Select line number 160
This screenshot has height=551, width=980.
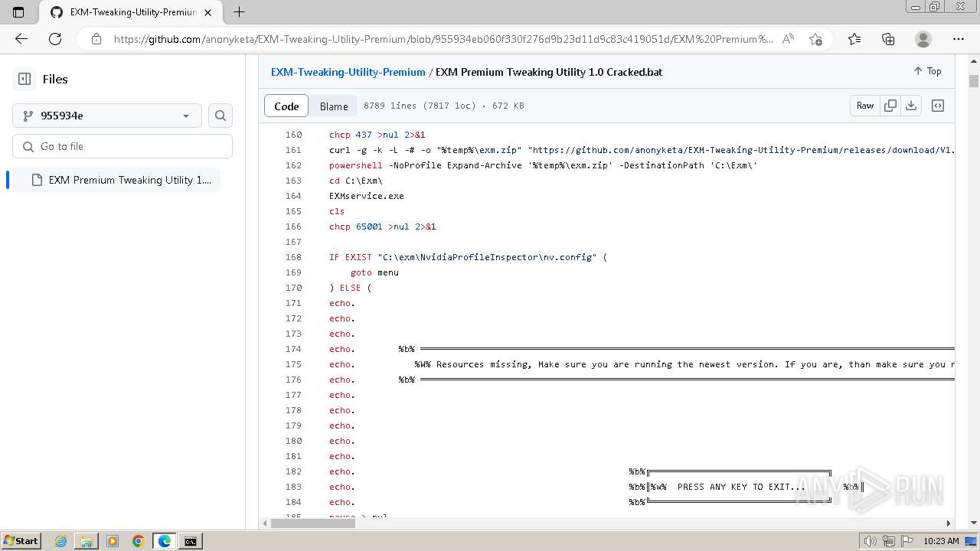(293, 135)
